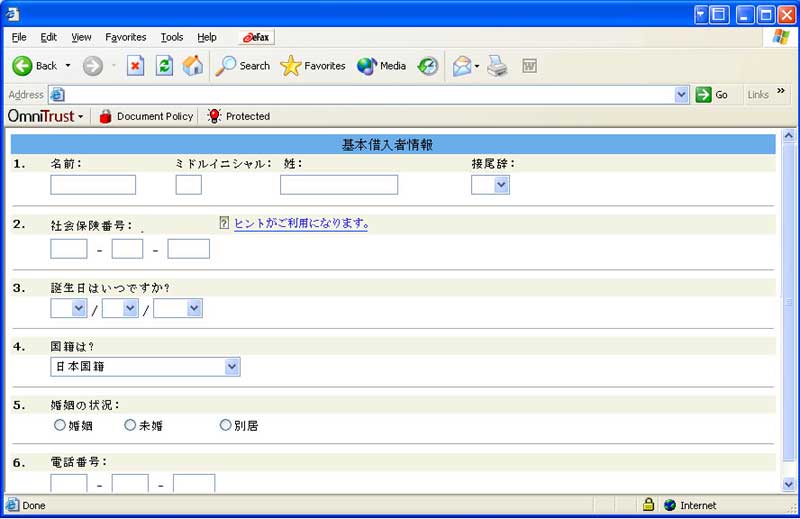The image size is (800, 519).
Task: Open the 接尾辞 dropdown
Action: point(490,184)
